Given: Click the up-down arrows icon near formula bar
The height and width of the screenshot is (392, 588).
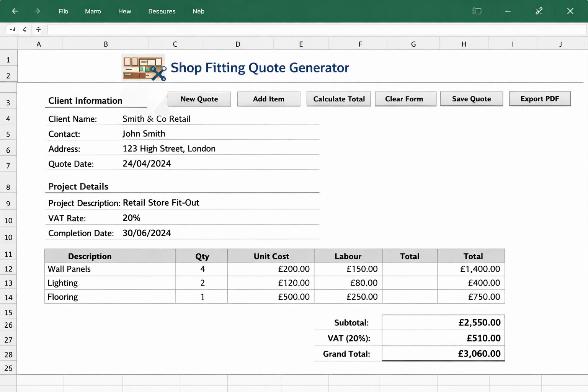Looking at the screenshot, I should pos(38,29).
